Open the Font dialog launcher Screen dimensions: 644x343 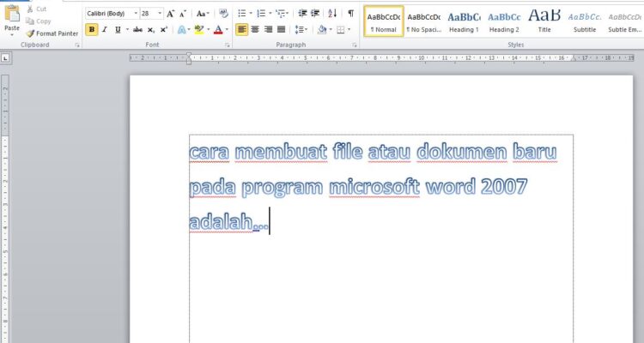tap(228, 45)
